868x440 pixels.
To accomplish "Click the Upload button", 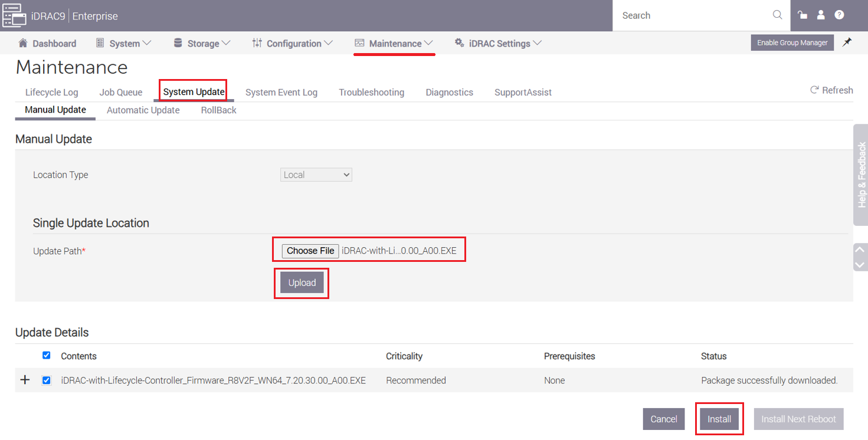I will tap(302, 283).
